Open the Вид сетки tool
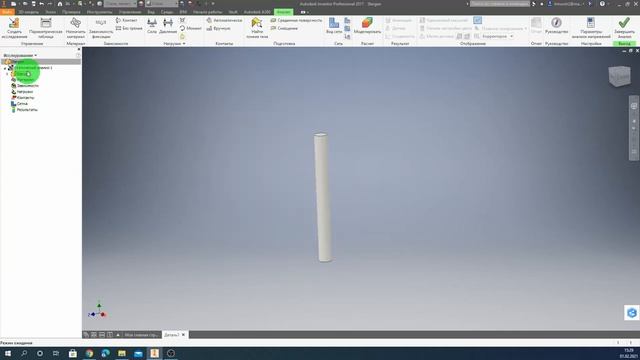The height and width of the screenshot is (360, 640). (x=334, y=25)
